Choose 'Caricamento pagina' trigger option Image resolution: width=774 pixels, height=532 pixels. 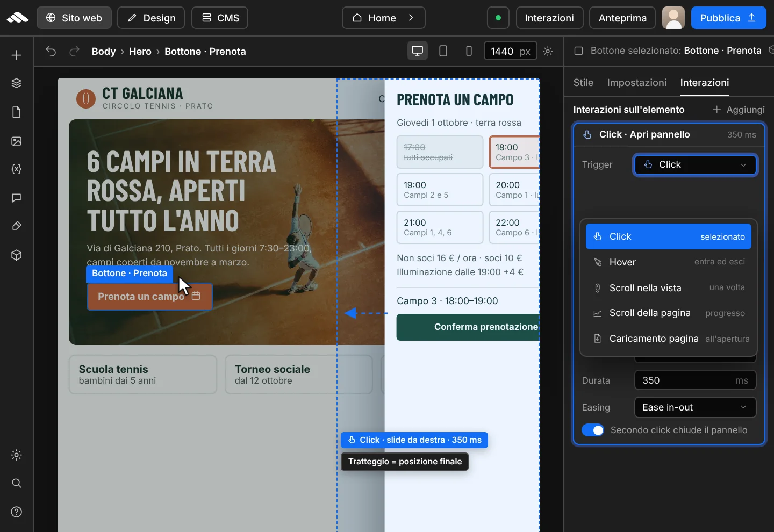(669, 339)
